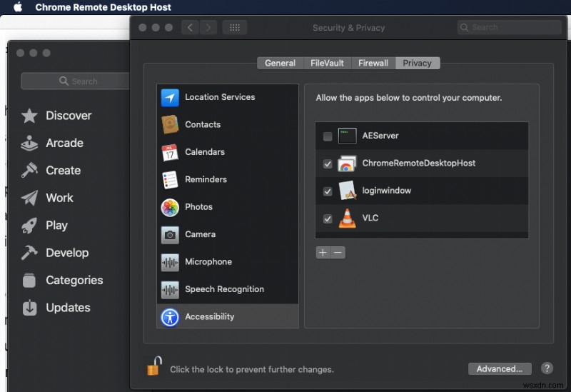Open help with the question mark button
The image size is (571, 392).
[547, 368]
